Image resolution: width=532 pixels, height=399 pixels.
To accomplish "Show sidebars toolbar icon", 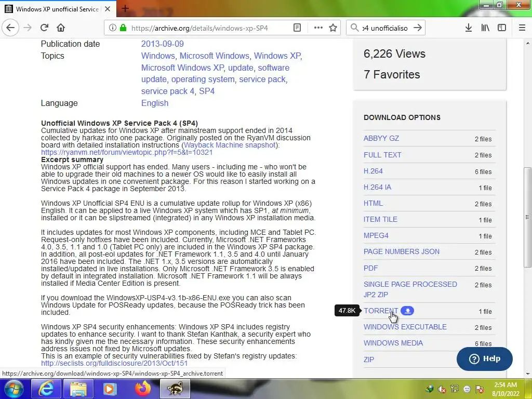I will click(x=502, y=28).
